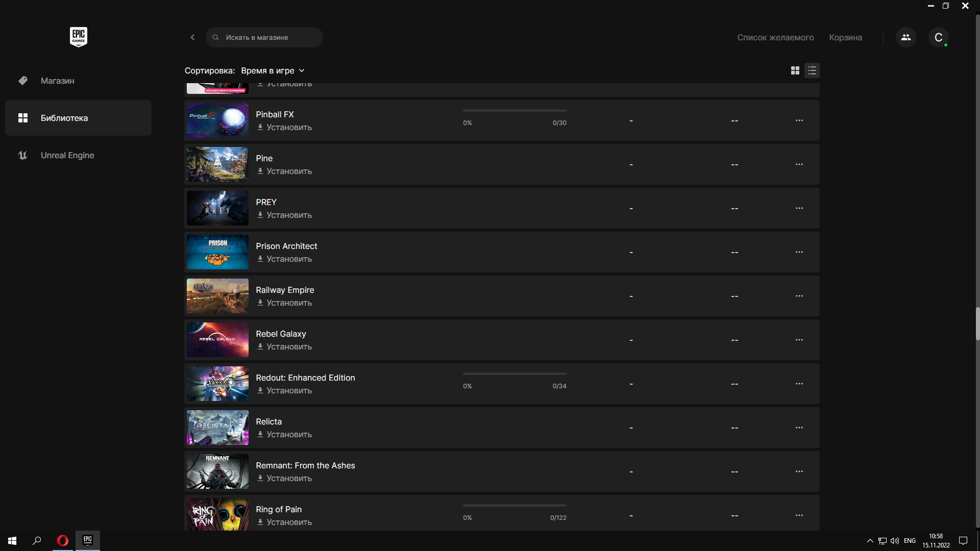The height and width of the screenshot is (551, 980).
Task: Click the Pine cover art
Action: (217, 164)
